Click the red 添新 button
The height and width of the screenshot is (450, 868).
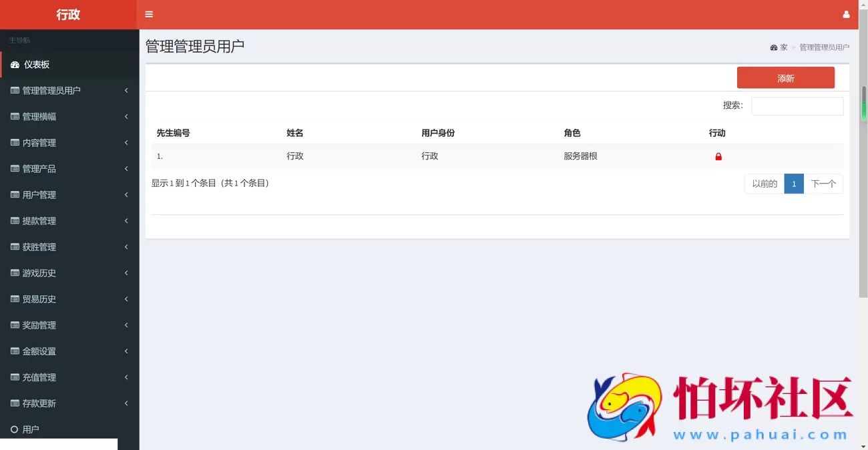(x=785, y=78)
